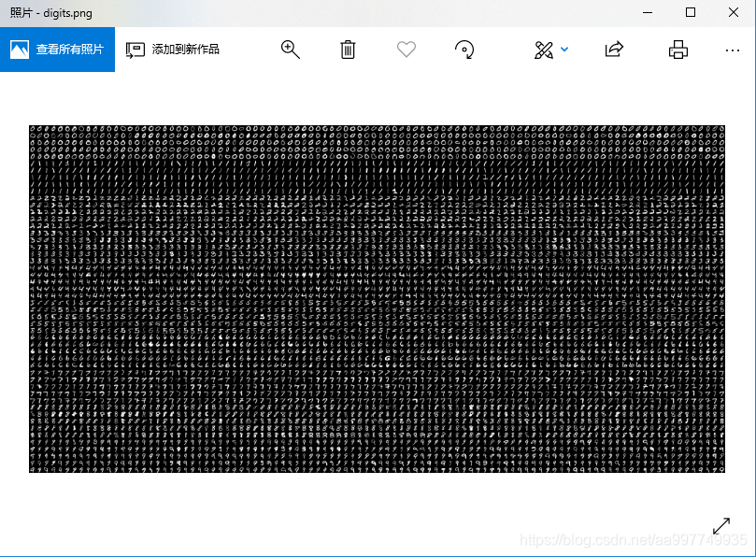Maximize the Photos window
Viewport: 756px width, 557px height.
pyautogui.click(x=688, y=12)
